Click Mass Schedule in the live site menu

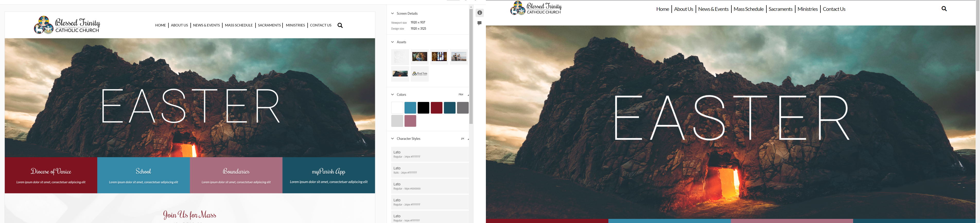[x=748, y=9]
